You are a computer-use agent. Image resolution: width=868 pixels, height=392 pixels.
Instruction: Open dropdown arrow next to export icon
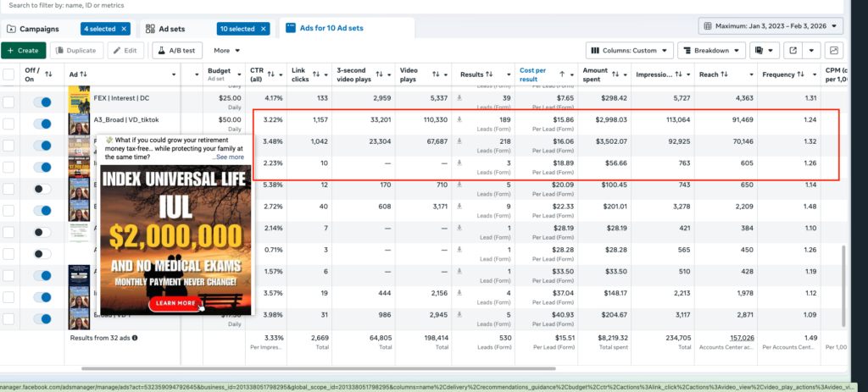811,50
